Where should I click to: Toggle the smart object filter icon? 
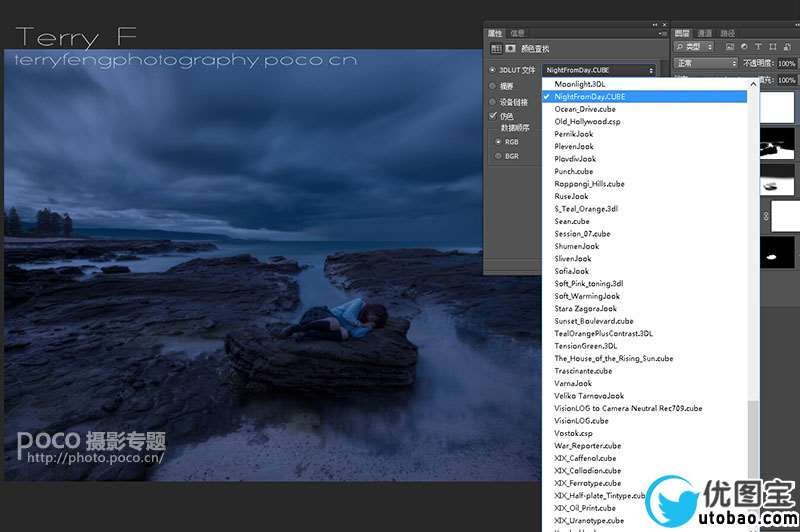(x=787, y=46)
